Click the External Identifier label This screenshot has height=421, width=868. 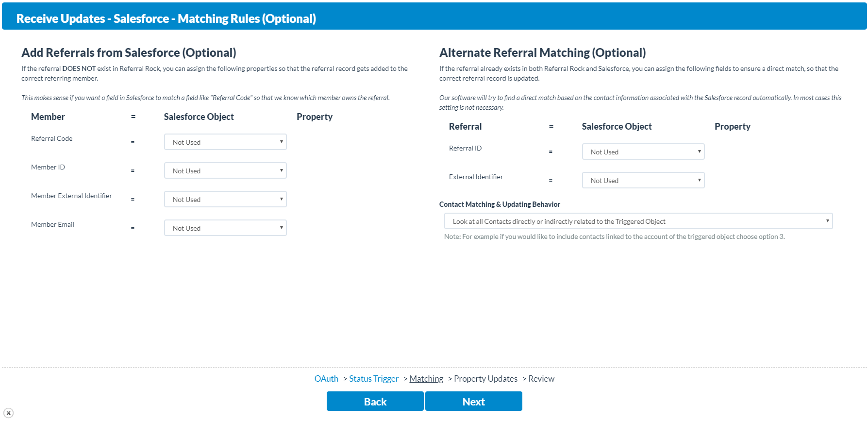[x=476, y=177]
